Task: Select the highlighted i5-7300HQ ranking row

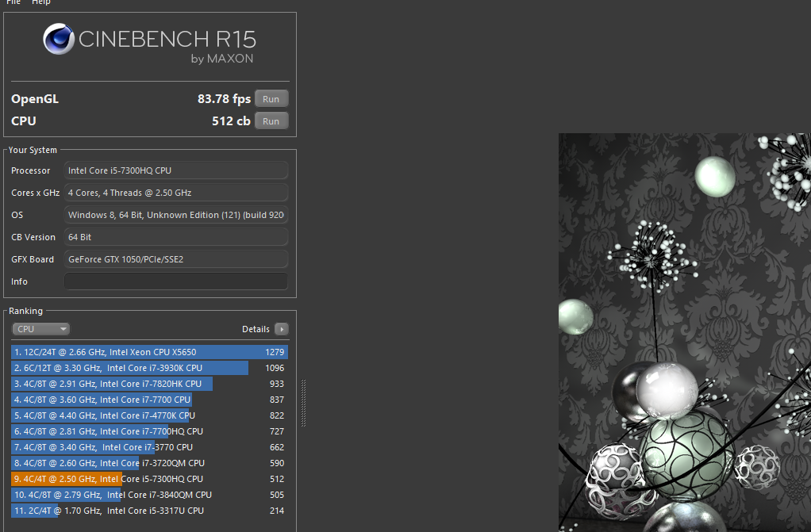Action: pyautogui.click(x=149, y=479)
